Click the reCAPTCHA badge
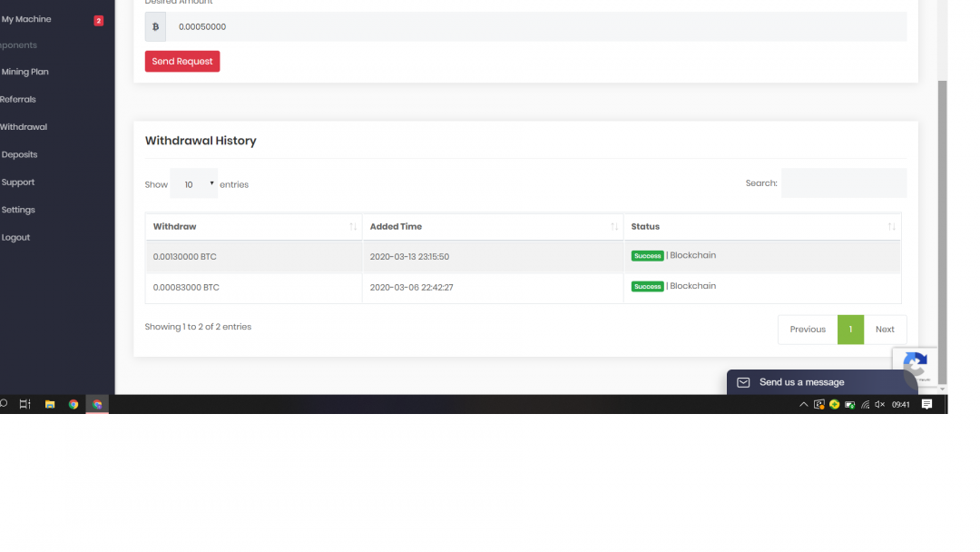 (915, 366)
